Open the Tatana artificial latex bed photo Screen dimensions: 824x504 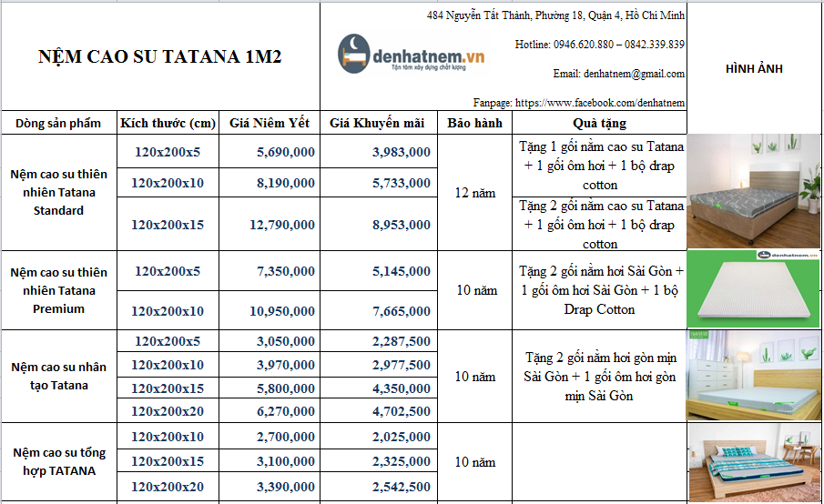[753, 376]
